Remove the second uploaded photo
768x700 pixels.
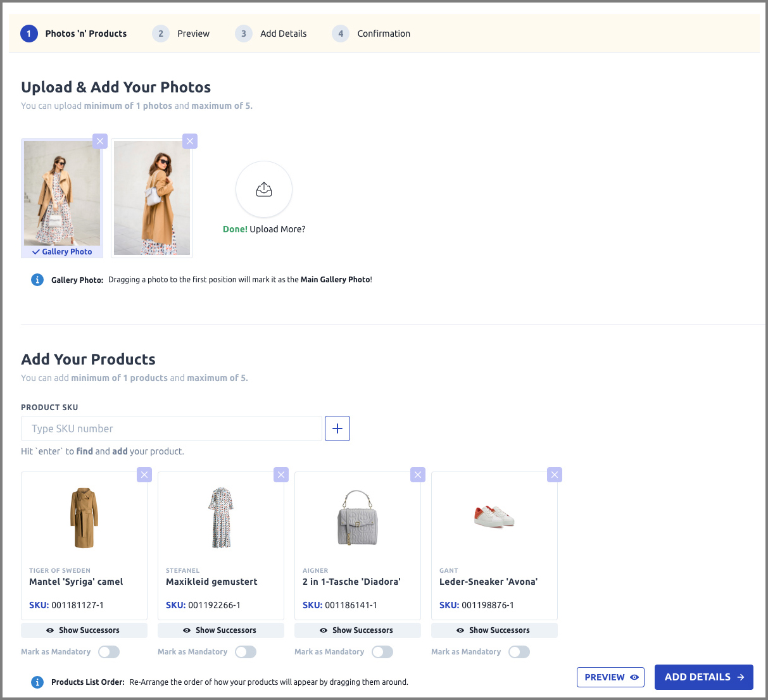[x=190, y=141]
